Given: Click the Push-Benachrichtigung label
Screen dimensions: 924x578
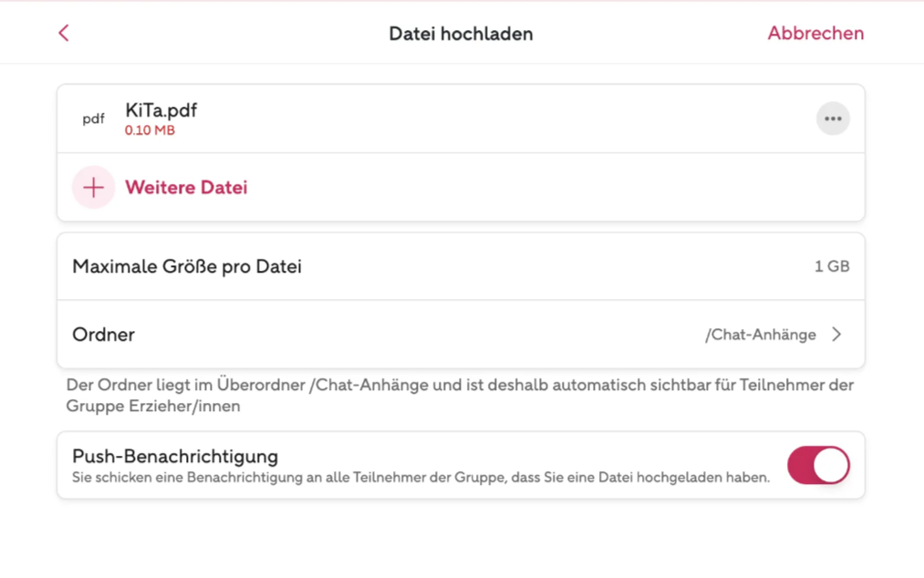Looking at the screenshot, I should pos(175,456).
